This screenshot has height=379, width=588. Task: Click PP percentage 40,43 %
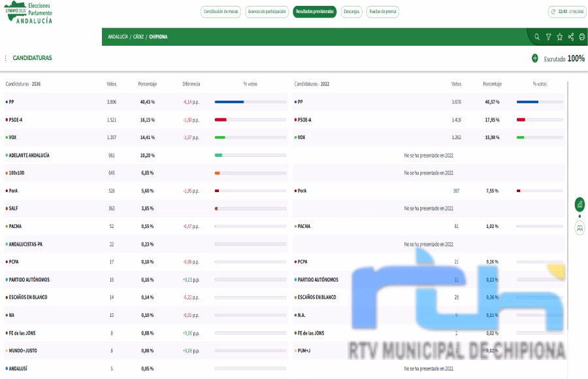pyautogui.click(x=148, y=102)
